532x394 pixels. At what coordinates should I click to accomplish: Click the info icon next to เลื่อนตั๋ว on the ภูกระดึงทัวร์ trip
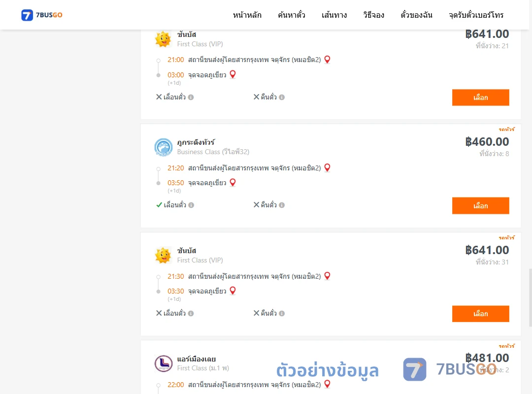click(191, 205)
